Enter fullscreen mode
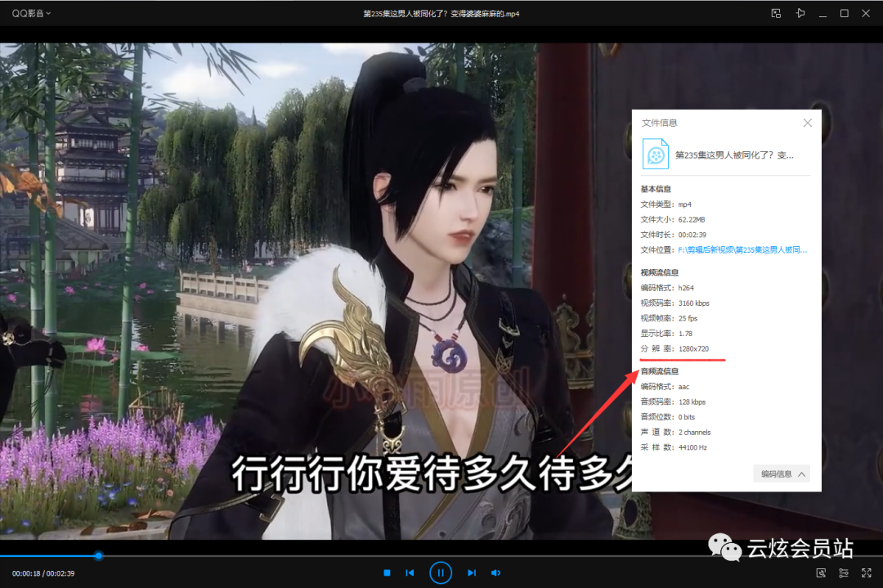883x588 pixels. pyautogui.click(x=866, y=572)
